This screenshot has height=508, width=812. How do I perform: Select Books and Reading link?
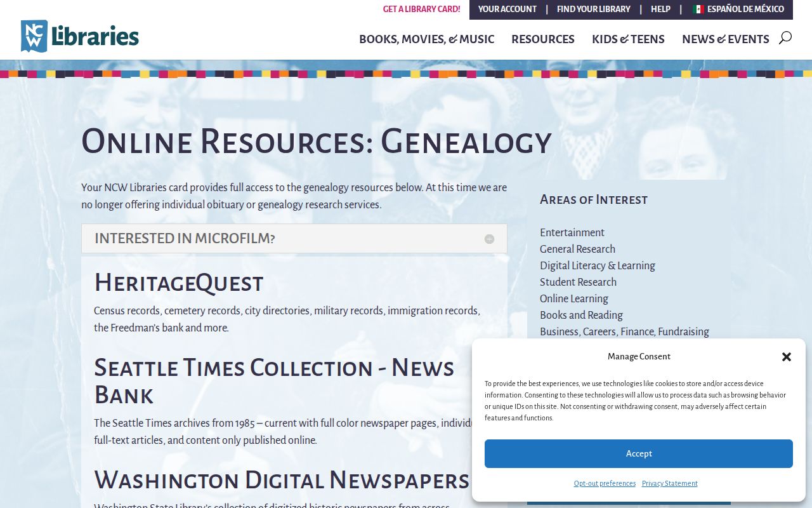(581, 315)
